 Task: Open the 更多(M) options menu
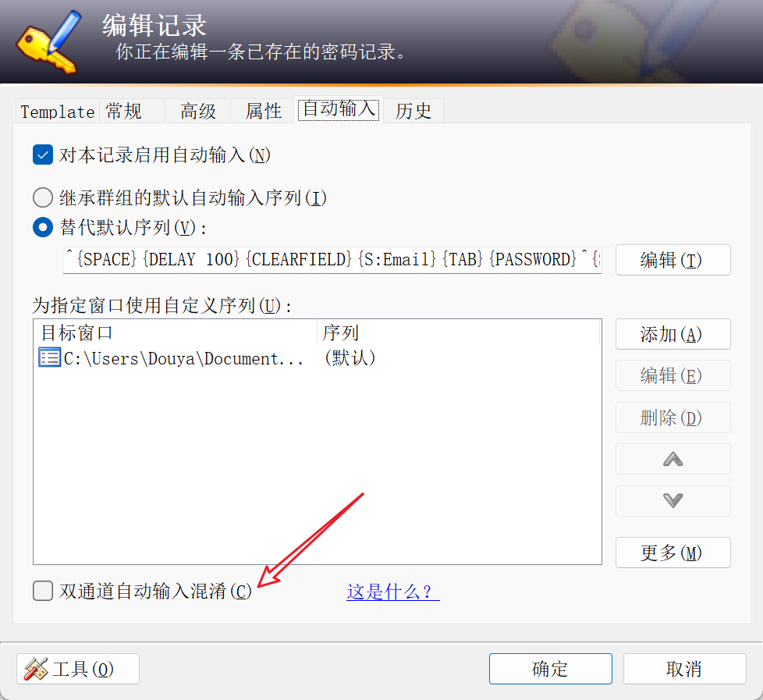click(x=673, y=553)
